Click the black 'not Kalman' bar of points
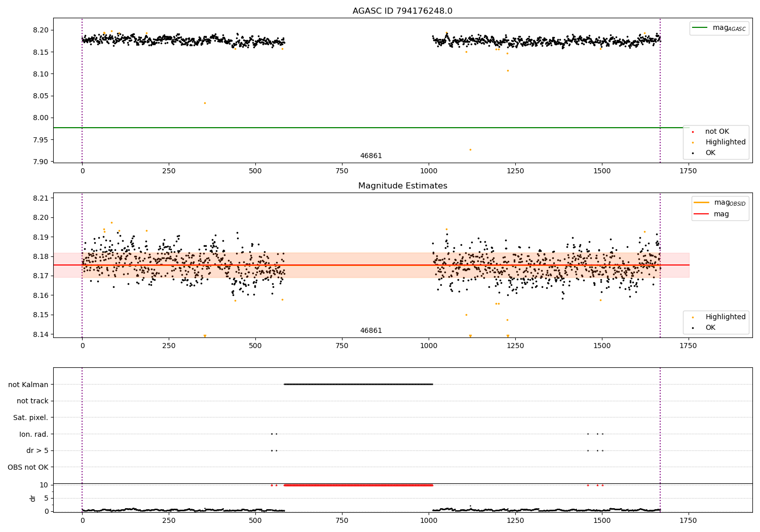760x532 pixels. [358, 385]
